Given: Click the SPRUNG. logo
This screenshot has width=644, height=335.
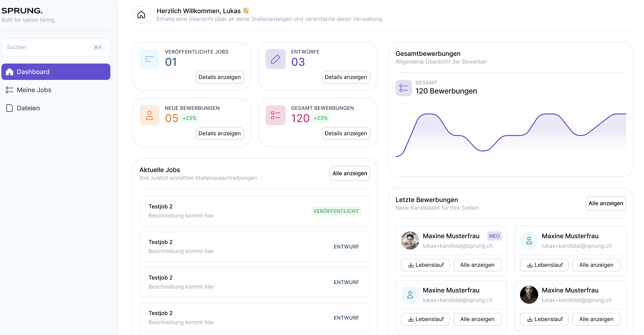Looking at the screenshot, I should coord(22,11).
